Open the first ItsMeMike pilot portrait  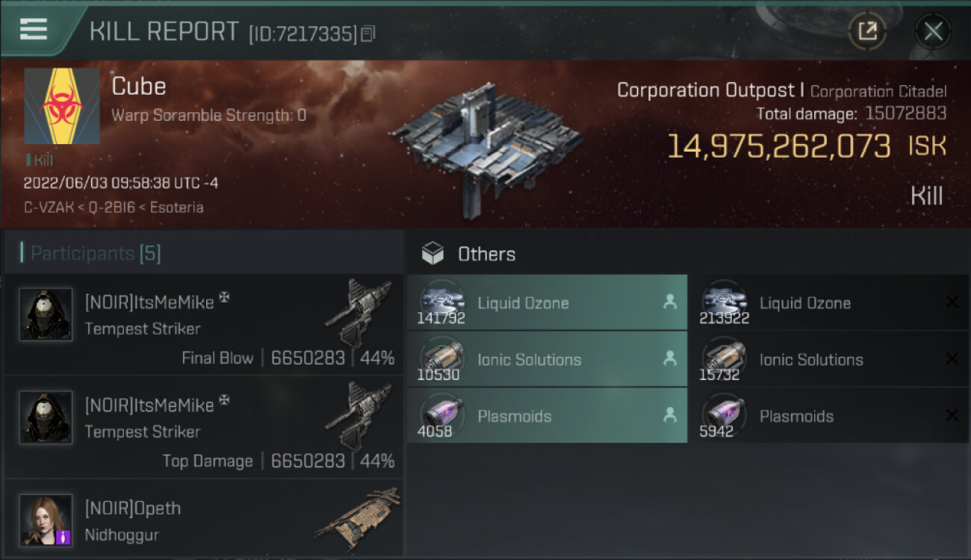pyautogui.click(x=46, y=314)
